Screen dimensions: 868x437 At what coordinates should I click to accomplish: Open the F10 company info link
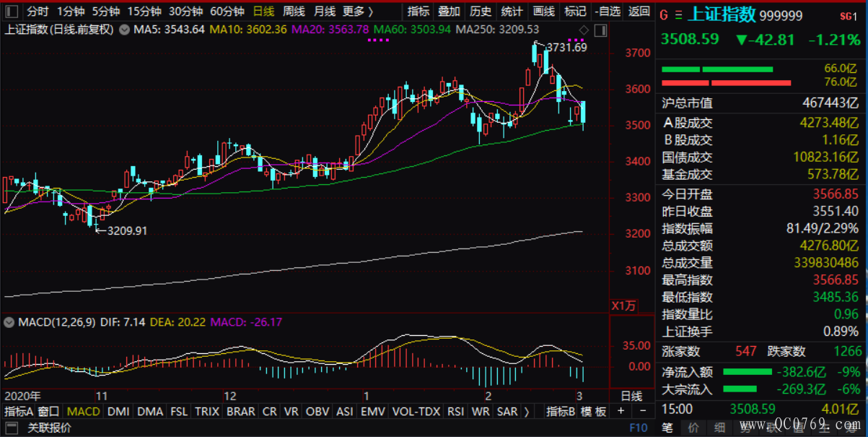point(638,428)
